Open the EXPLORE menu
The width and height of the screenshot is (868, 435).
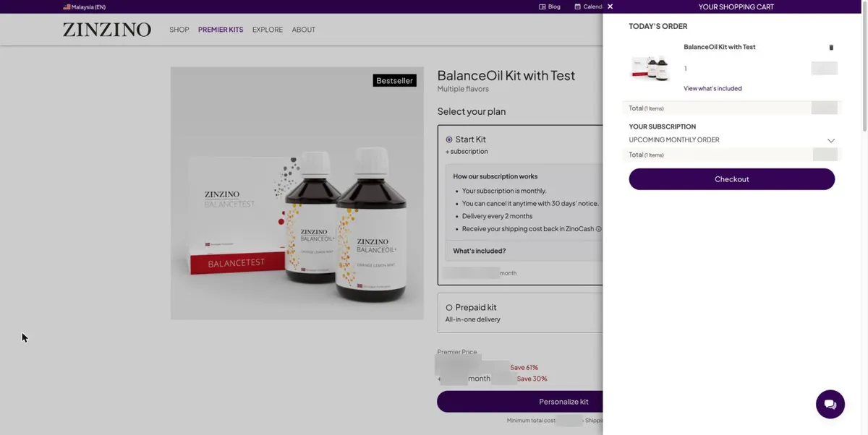pos(268,30)
